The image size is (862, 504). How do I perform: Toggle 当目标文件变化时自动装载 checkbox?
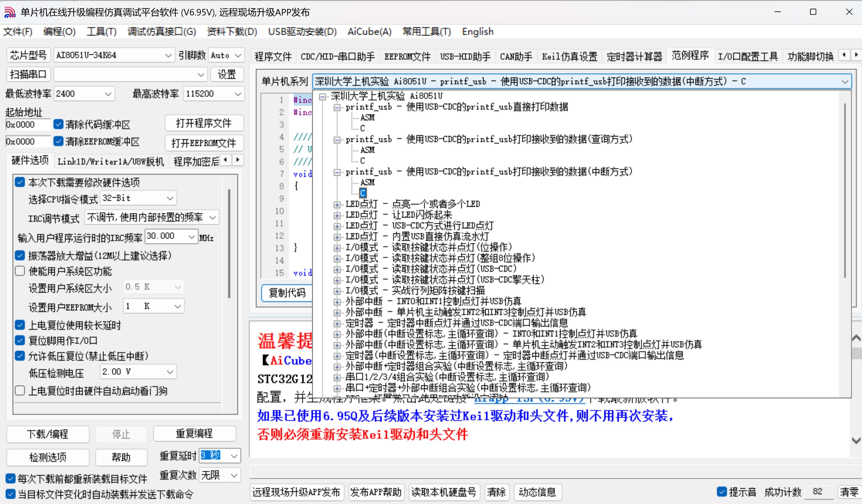[11, 494]
